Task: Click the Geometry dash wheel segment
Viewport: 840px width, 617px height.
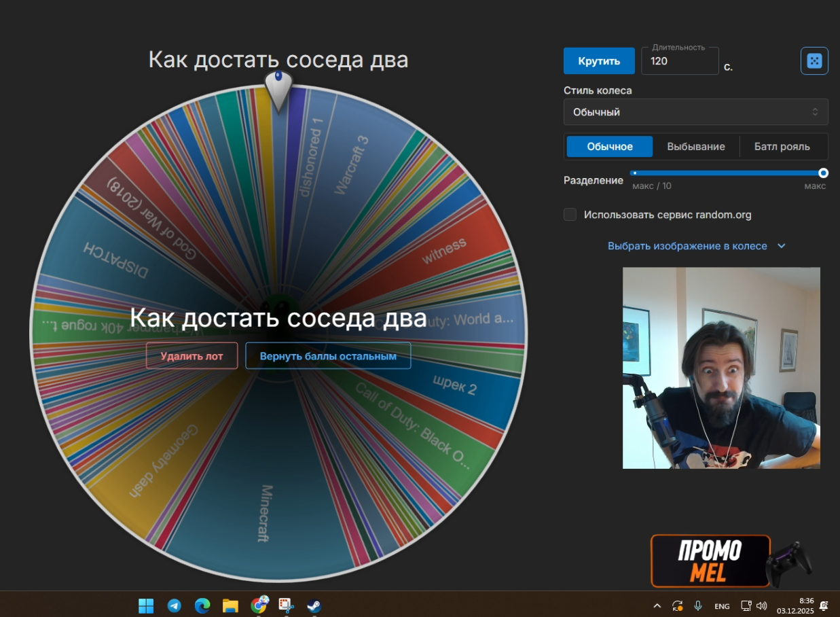Action: 163,462
